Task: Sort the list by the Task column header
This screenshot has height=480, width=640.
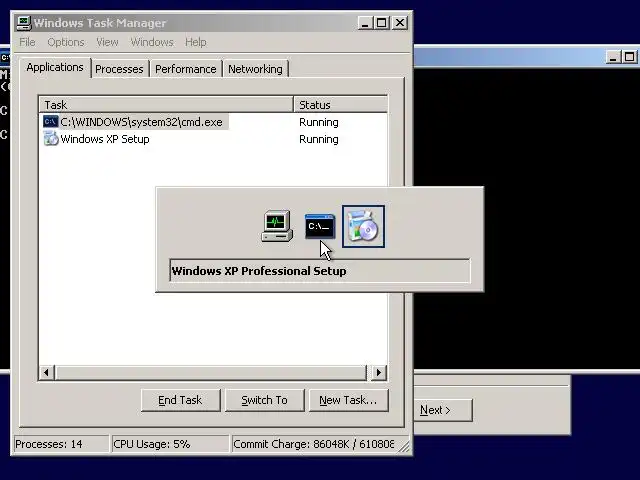Action: tap(166, 104)
